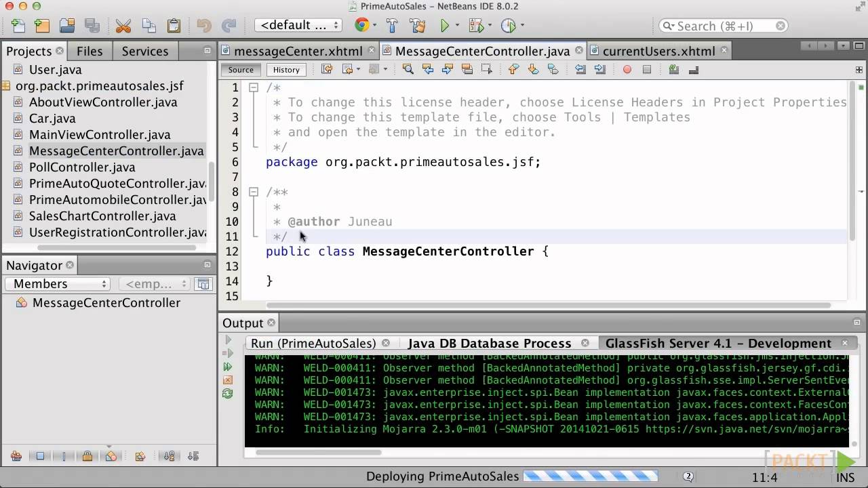Click the New Project toolbar icon
The width and height of the screenshot is (868, 488).
click(x=42, y=26)
